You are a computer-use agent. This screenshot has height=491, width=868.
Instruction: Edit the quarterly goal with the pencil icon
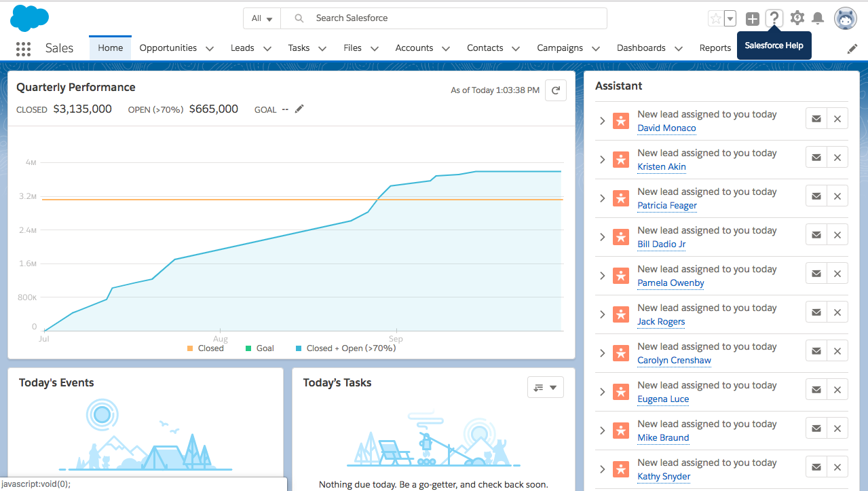(299, 109)
